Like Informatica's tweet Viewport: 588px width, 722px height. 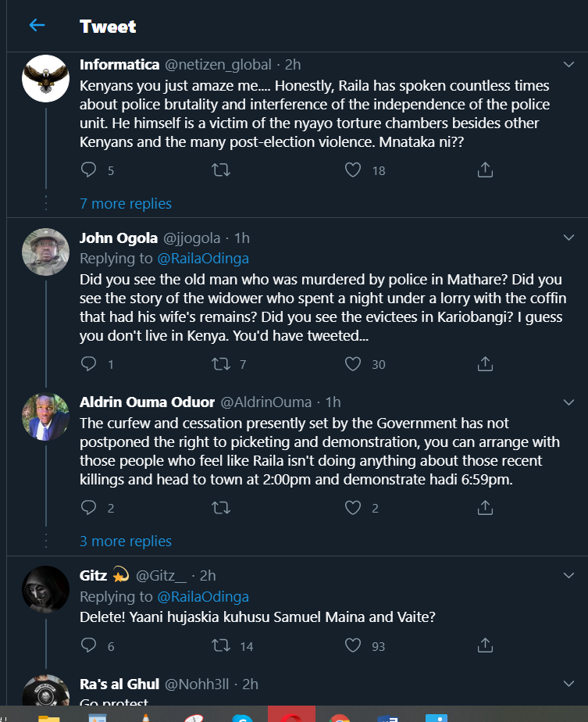pos(354,170)
